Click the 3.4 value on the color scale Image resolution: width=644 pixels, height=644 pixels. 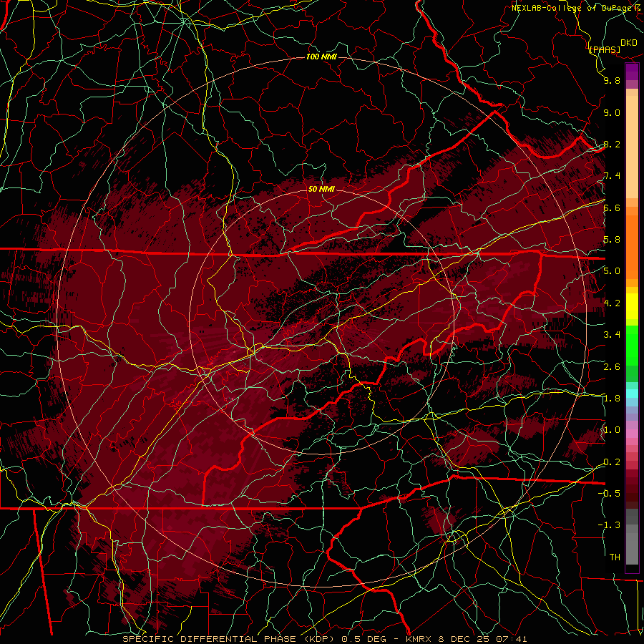pos(612,335)
